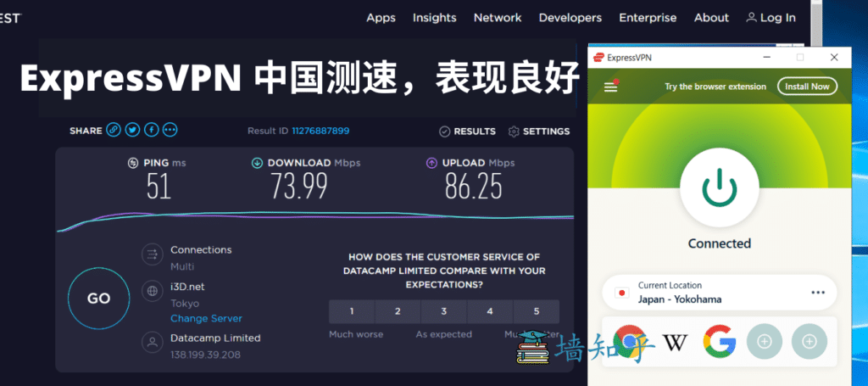Click the IP address 138.199.39.208
This screenshot has width=868, height=386.
point(205,355)
